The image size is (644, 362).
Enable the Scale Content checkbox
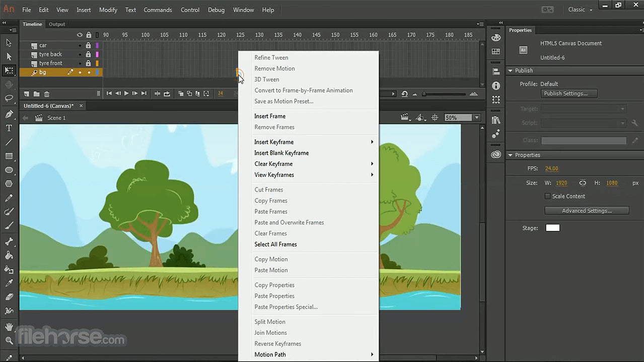548,196
